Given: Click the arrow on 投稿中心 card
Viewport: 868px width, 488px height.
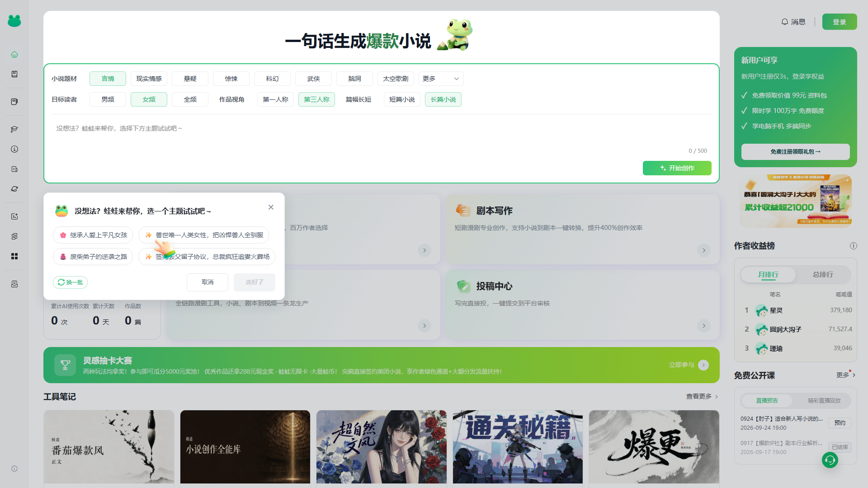Looking at the screenshot, I should coord(703,326).
